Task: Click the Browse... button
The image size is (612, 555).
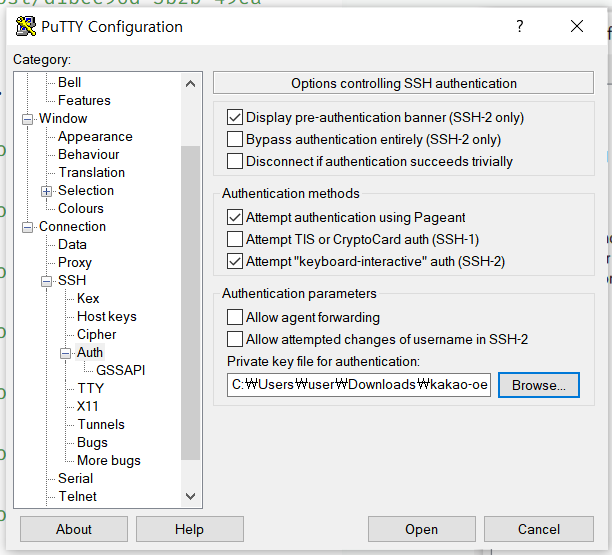Action: point(539,385)
